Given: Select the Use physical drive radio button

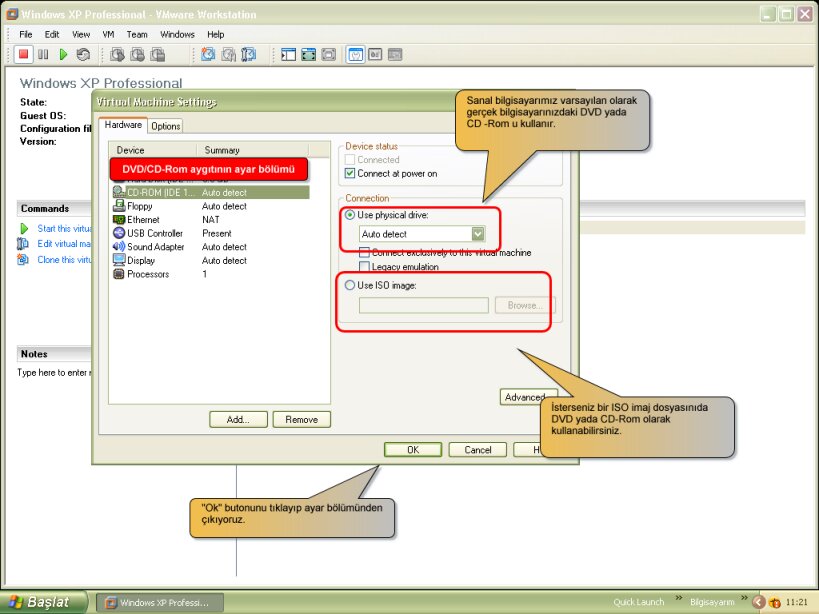Looking at the screenshot, I should click(350, 215).
